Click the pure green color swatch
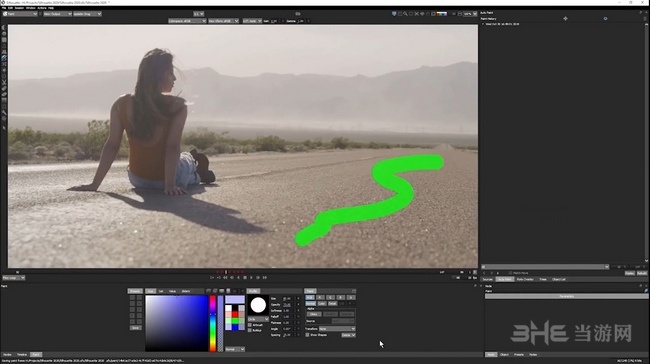 235,321
